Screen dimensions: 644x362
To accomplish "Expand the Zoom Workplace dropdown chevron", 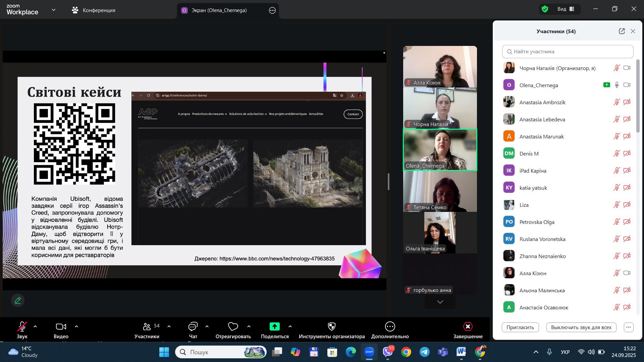I will 54,10.
